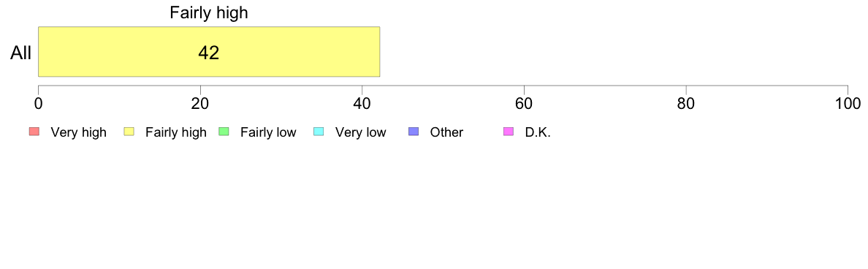Viewport: 868px width, 269px height.
Task: Click the All row label
Action: point(21,53)
